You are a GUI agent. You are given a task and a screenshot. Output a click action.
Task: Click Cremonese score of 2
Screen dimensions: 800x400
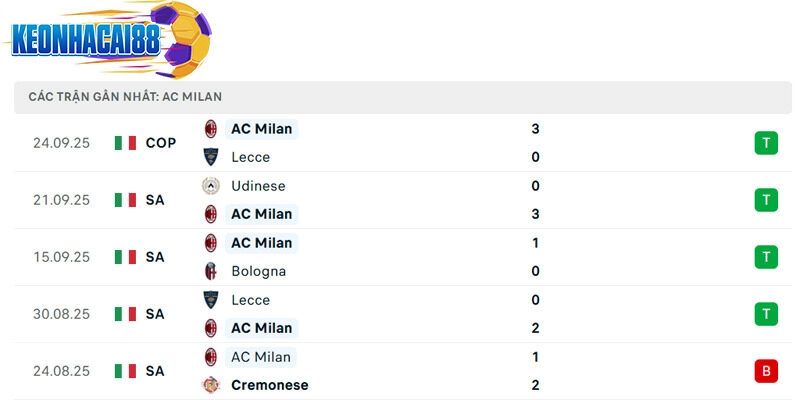point(536,385)
